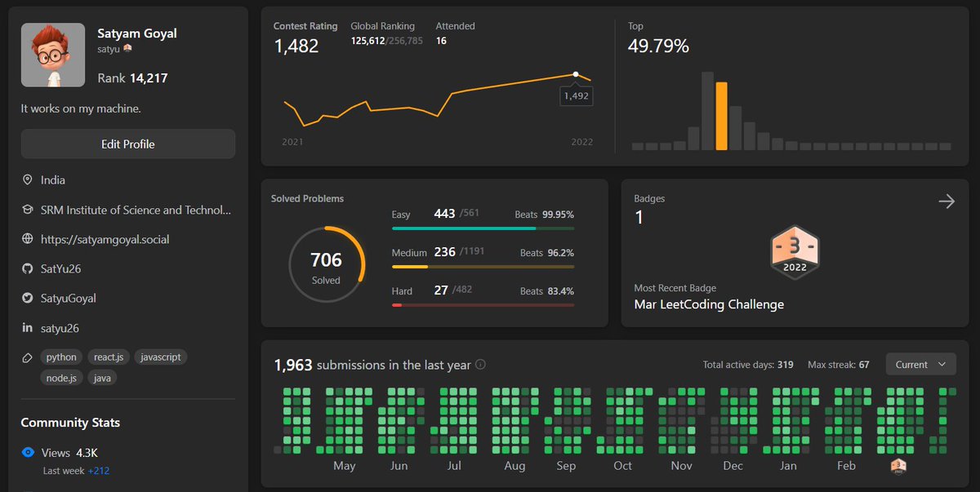Image resolution: width=980 pixels, height=492 pixels.
Task: Click the graduation cap school icon
Action: 27,210
